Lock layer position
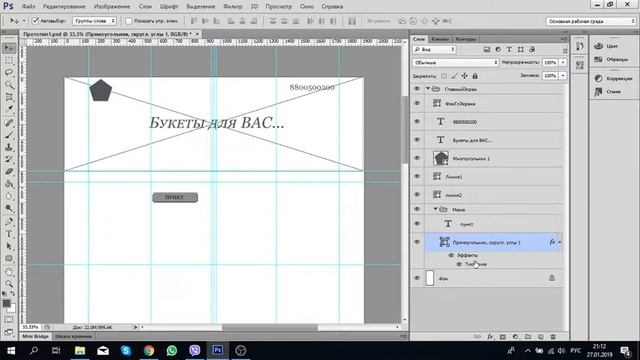 pyautogui.click(x=464, y=76)
